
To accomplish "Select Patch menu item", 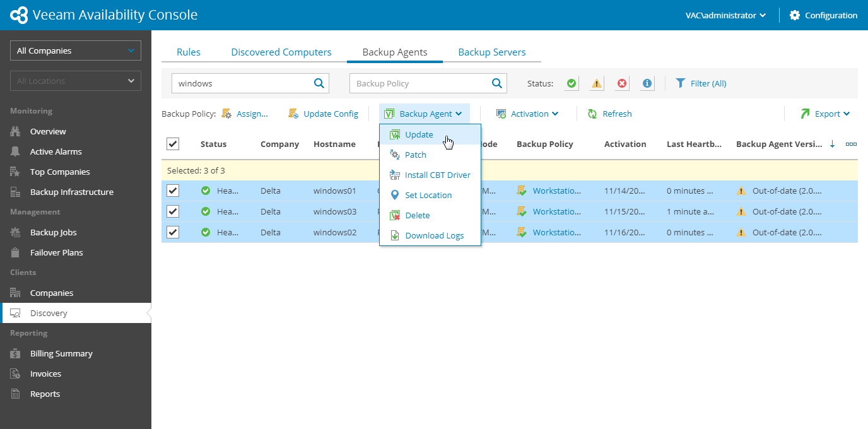I will [430, 155].
